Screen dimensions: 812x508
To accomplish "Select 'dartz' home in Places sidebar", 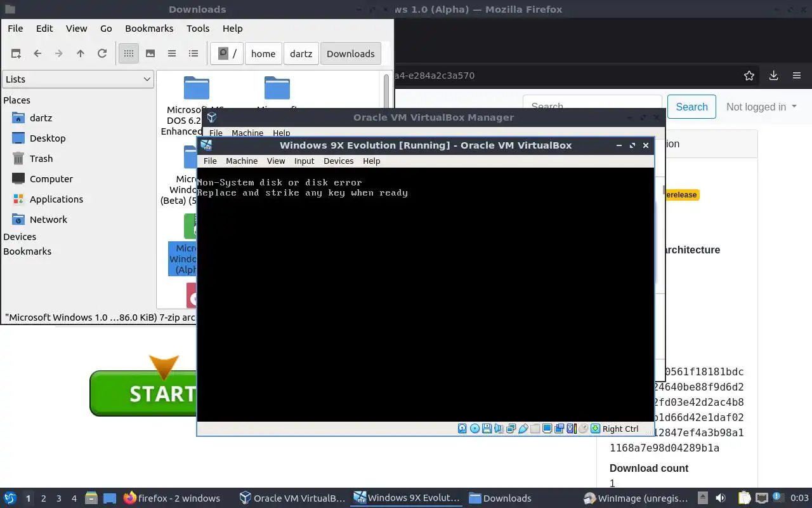I will click(x=41, y=118).
